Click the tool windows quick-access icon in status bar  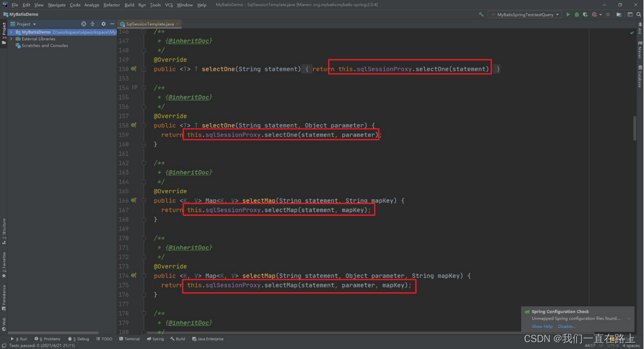[x=3, y=346]
